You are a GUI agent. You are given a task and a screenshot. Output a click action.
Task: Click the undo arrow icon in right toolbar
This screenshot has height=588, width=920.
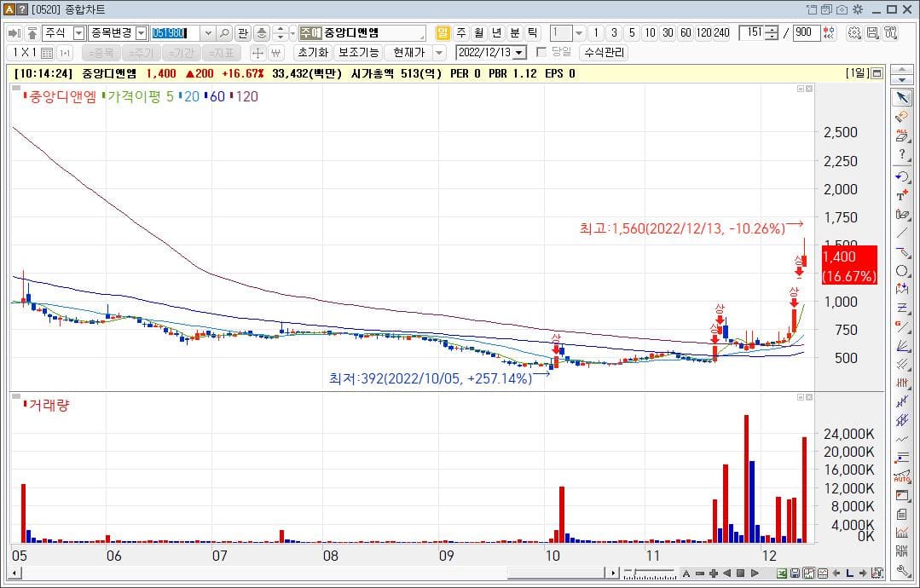click(902, 176)
